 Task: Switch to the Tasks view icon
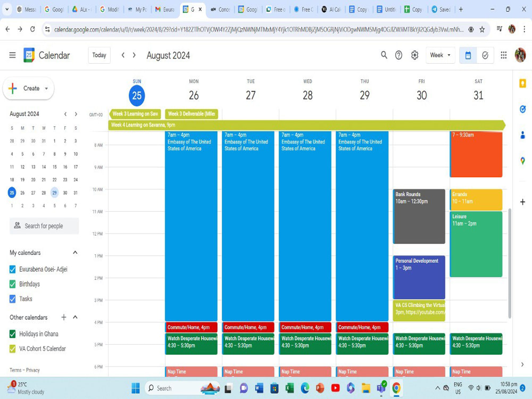click(485, 55)
